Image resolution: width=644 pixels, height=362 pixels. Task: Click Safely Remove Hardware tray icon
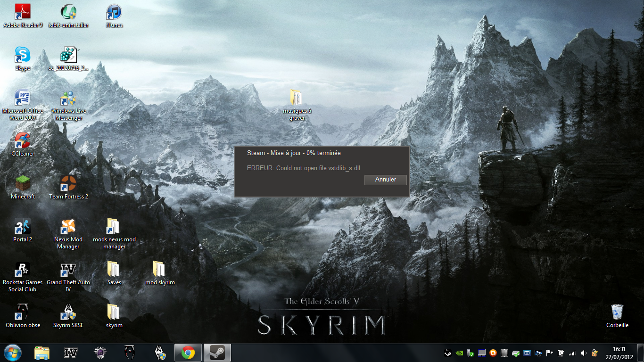pyautogui.click(x=470, y=353)
